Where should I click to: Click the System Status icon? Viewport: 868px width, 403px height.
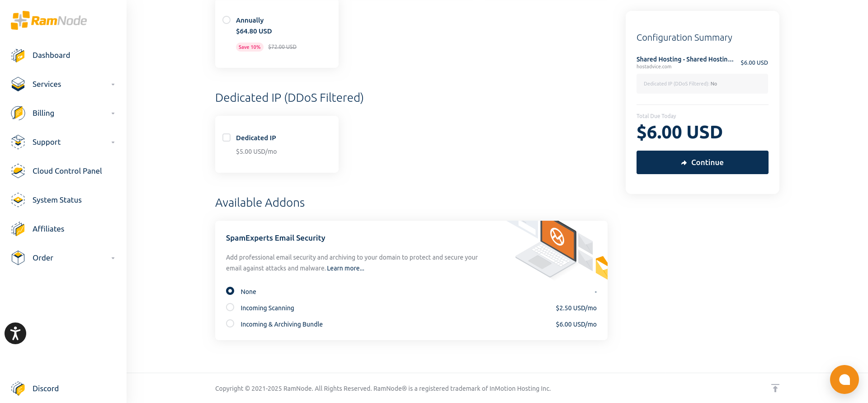18,200
